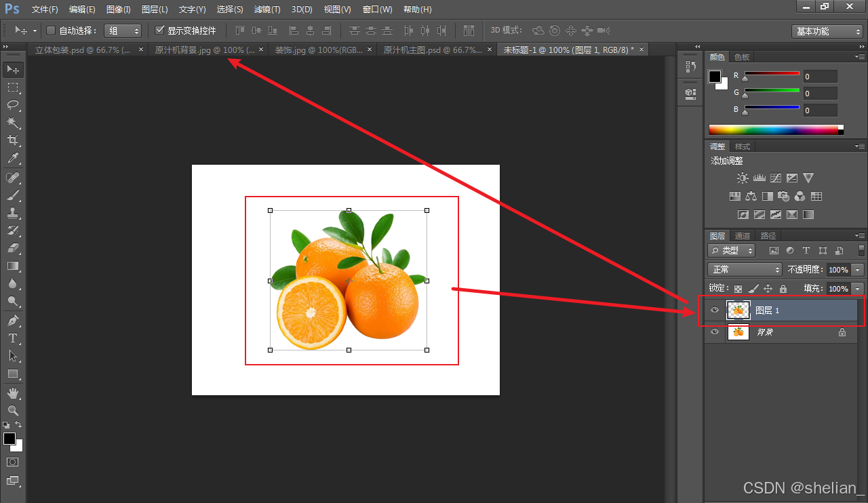The width and height of the screenshot is (868, 503).
Task: Open the 类型 layer filter dropdown
Action: click(731, 250)
